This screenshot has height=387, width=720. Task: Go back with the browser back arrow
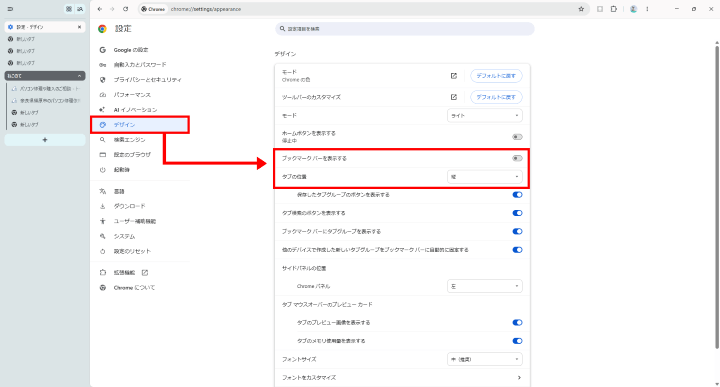pyautogui.click(x=100, y=9)
